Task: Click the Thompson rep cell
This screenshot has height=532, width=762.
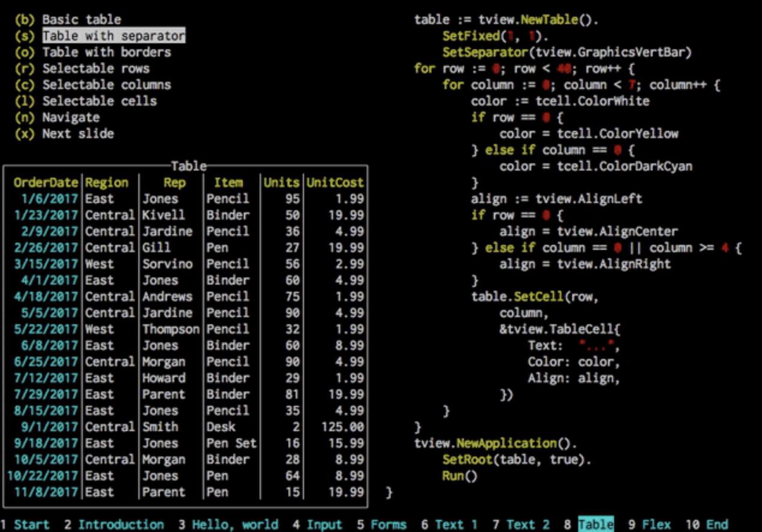Action: 171,329
